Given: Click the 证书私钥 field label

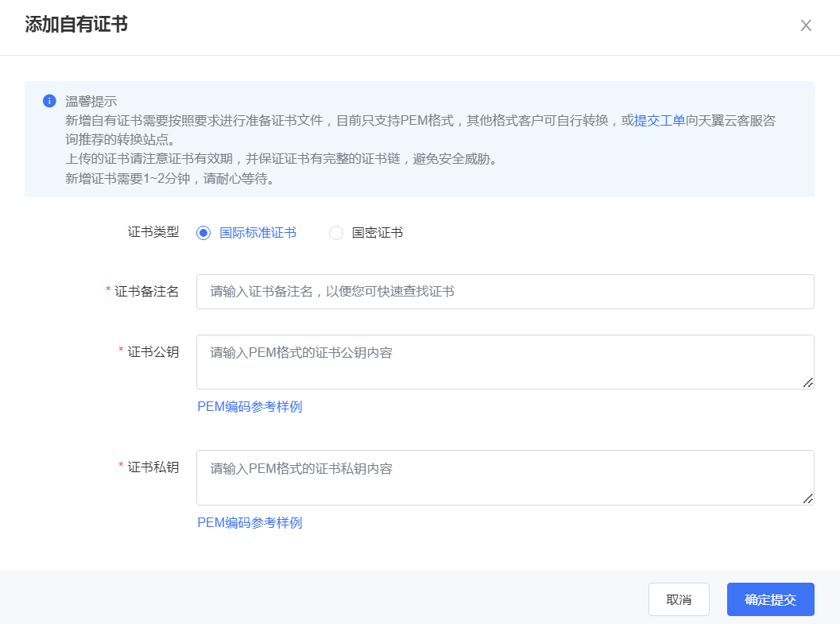Looking at the screenshot, I should (x=153, y=467).
